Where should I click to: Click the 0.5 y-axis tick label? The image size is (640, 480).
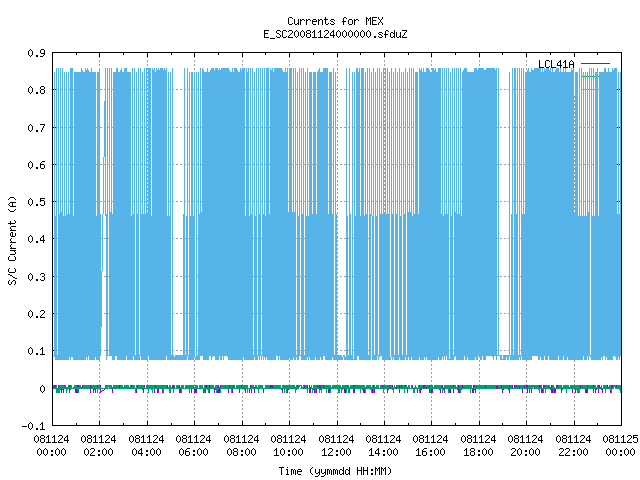(36, 202)
